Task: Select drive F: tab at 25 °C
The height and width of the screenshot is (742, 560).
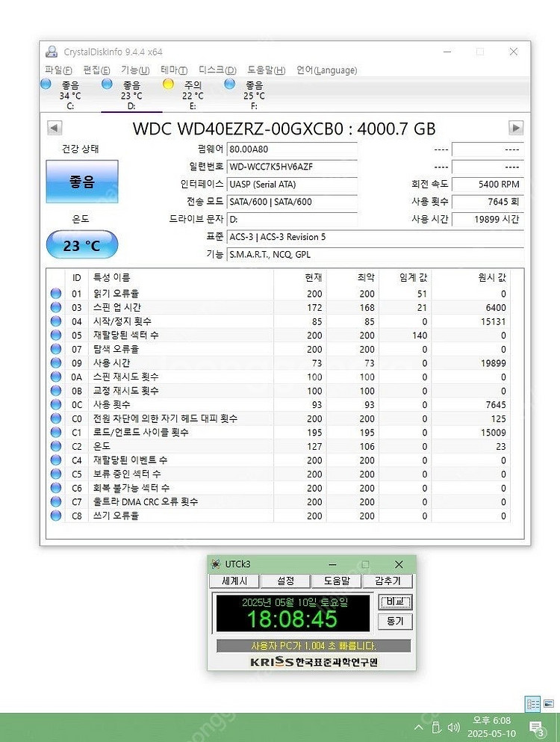Action: coord(254,95)
